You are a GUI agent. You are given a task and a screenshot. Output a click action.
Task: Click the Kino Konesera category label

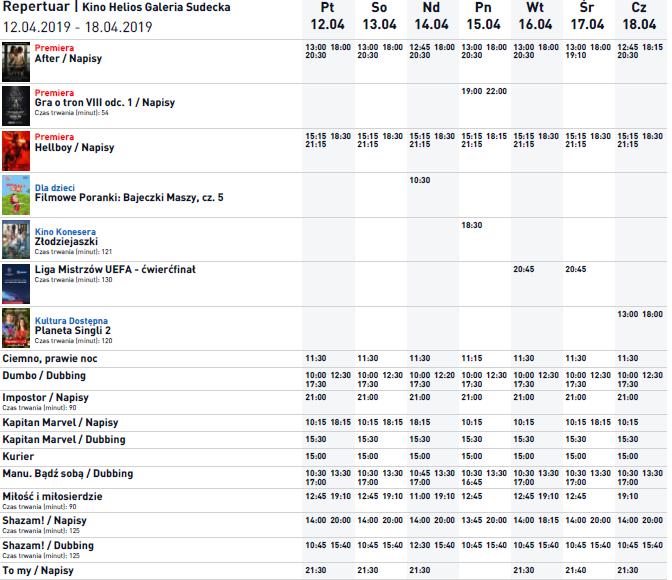coord(65,232)
